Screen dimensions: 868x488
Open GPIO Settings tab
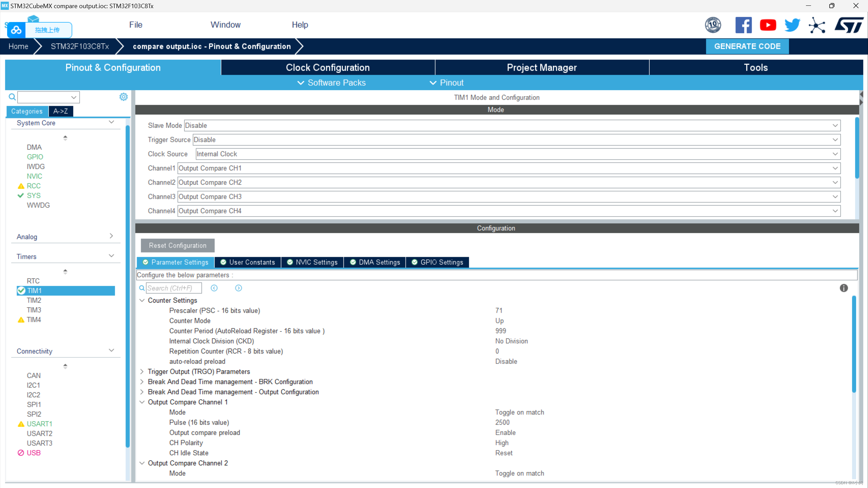point(437,262)
